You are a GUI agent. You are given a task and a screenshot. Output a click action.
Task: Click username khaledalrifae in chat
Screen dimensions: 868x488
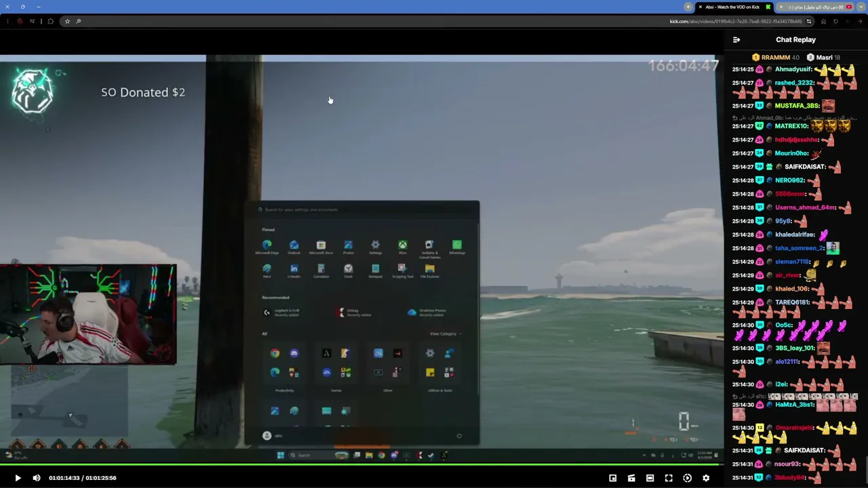[x=795, y=235]
